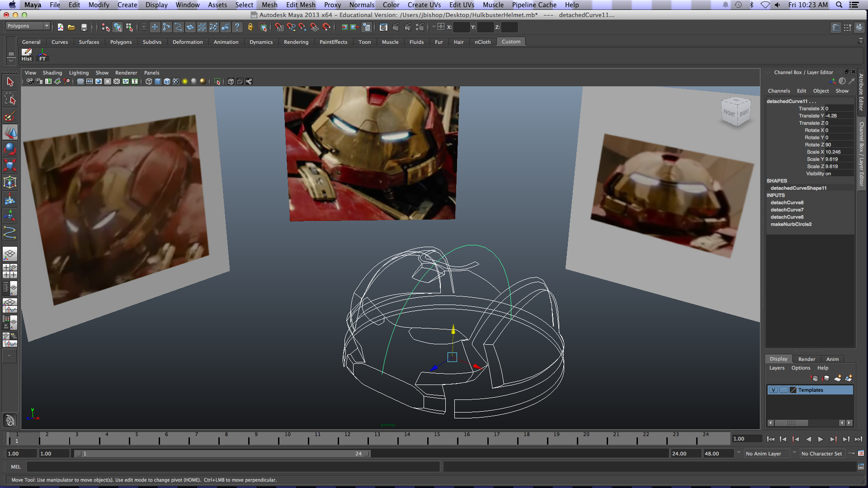Select the Show Manipulator tool
Viewport: 868px width, 488px height.
pyautogui.click(x=10, y=216)
